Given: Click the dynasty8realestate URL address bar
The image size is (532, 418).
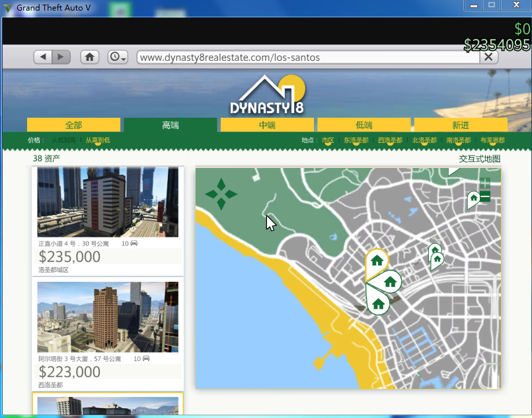Looking at the screenshot, I should (x=308, y=58).
